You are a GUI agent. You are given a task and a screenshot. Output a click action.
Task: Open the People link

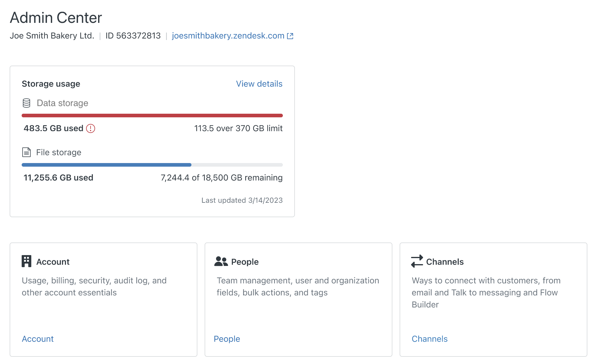(227, 339)
